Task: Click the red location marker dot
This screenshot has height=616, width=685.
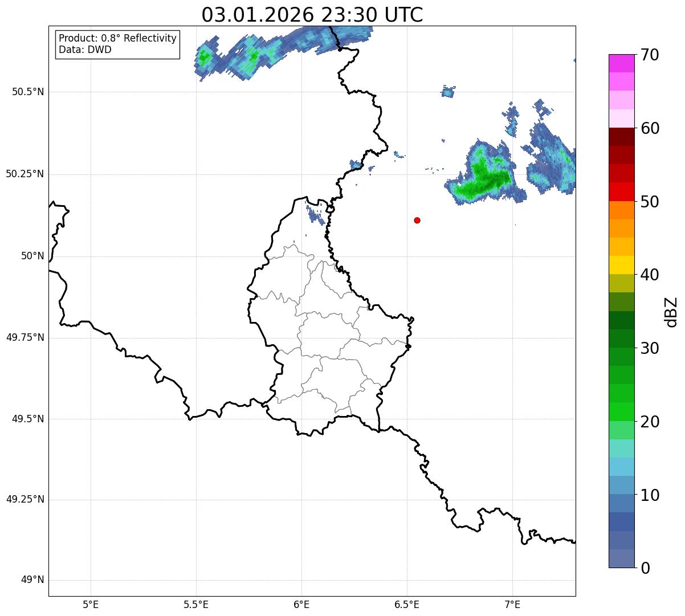Action: coord(417,220)
